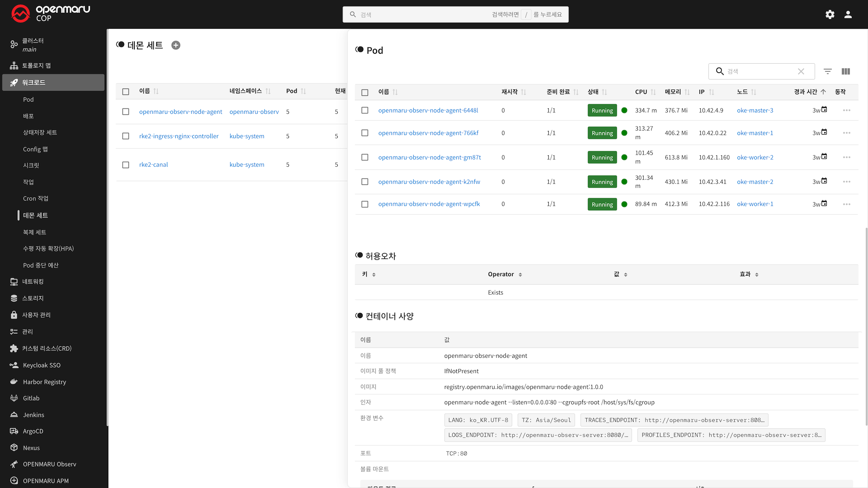Click the add daemon set plus icon
This screenshot has height=488, width=868.
tap(176, 45)
